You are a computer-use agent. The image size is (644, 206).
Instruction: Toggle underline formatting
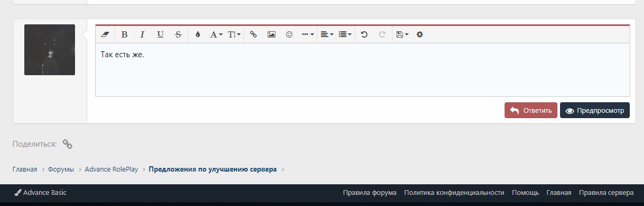pos(160,34)
